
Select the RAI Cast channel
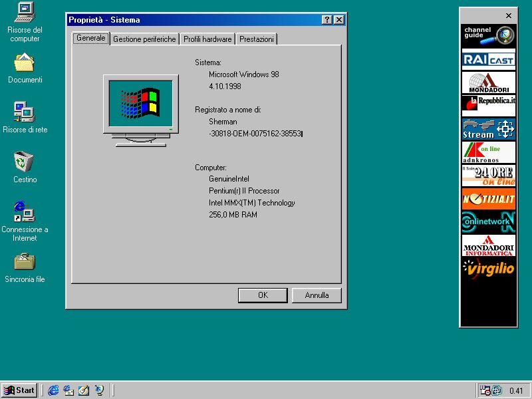(489, 60)
